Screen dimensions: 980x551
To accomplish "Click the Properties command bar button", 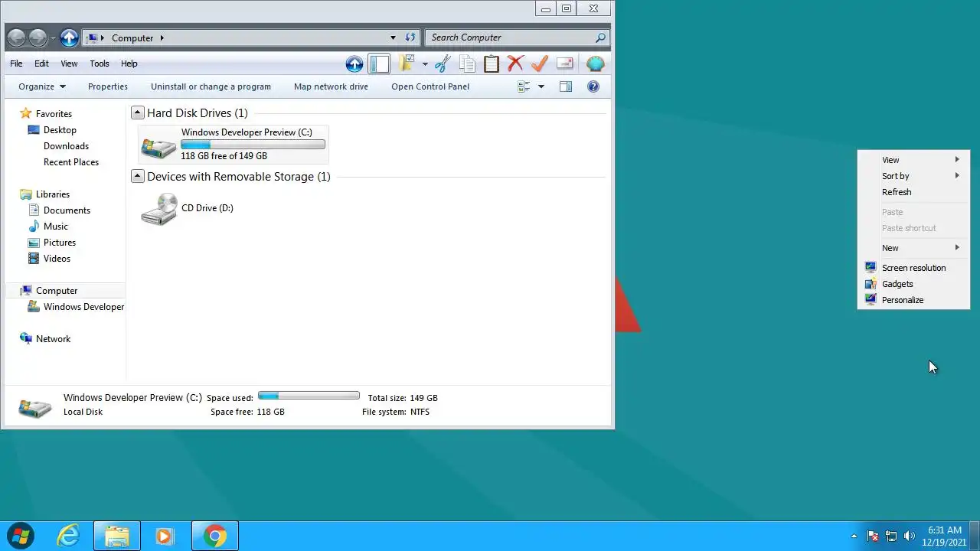I will (108, 86).
